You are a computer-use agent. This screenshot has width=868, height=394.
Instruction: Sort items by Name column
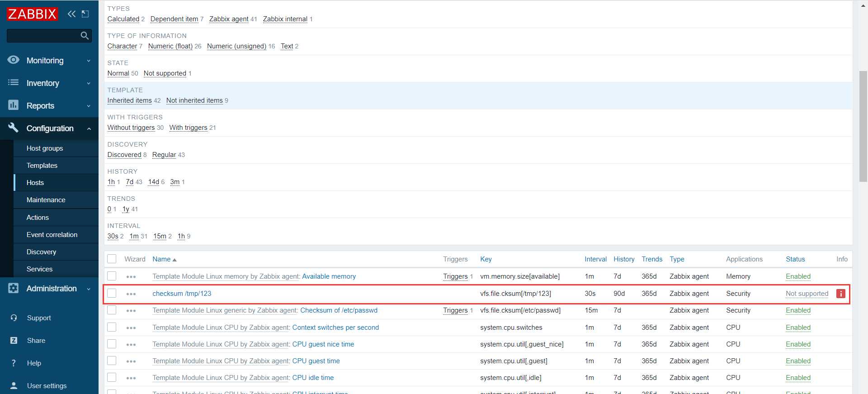pos(165,259)
